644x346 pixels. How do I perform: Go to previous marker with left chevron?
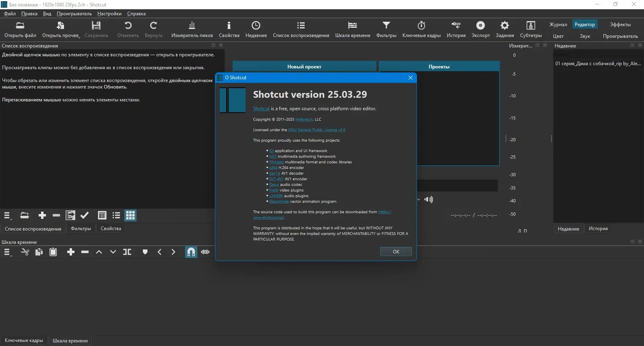(159, 252)
